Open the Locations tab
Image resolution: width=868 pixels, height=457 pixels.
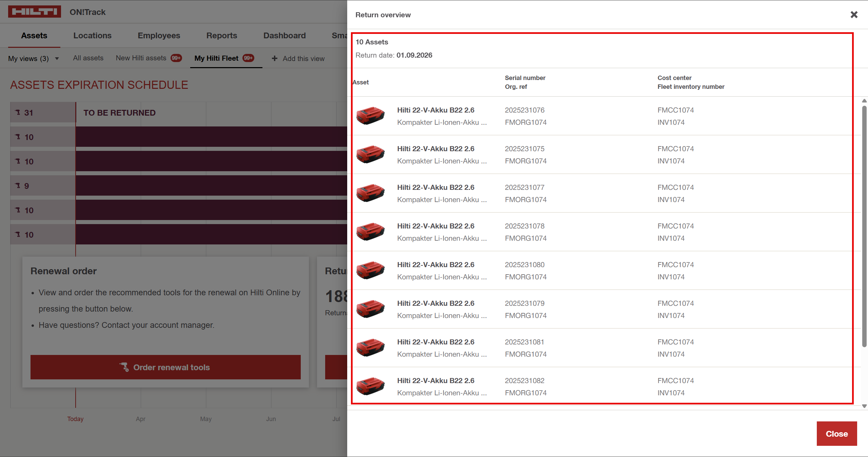92,36
